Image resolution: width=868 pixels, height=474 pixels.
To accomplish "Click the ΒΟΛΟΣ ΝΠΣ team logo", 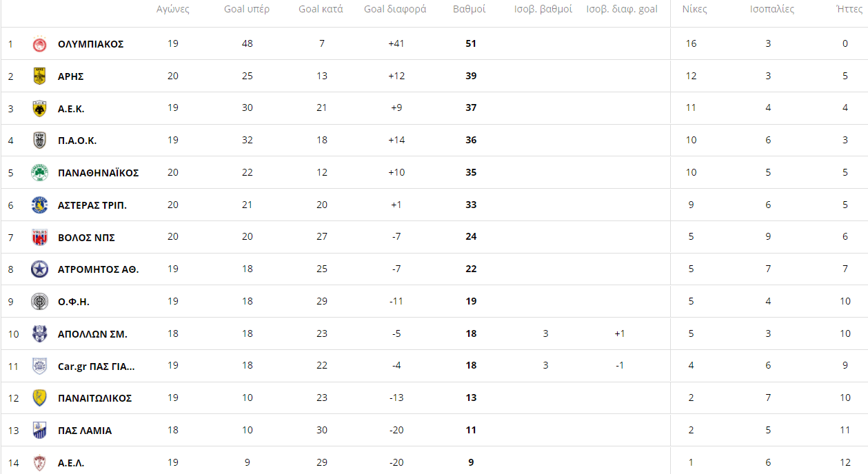I will (40, 238).
